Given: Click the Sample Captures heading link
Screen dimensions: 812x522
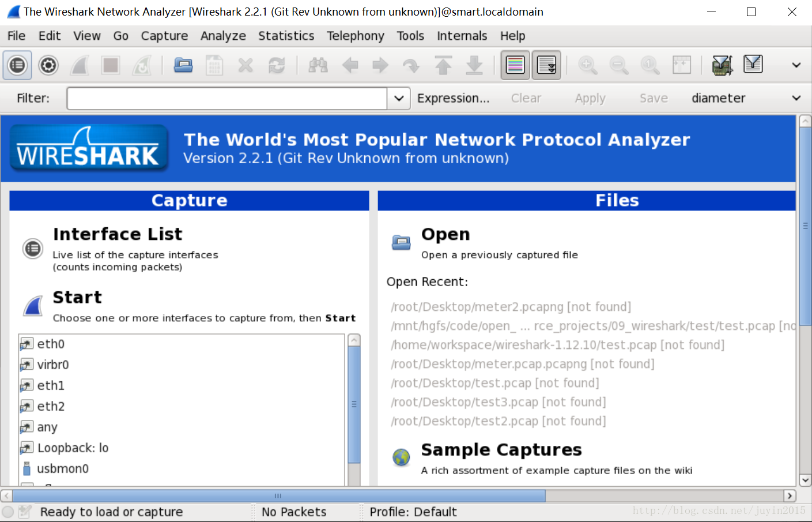Looking at the screenshot, I should pos(501,449).
